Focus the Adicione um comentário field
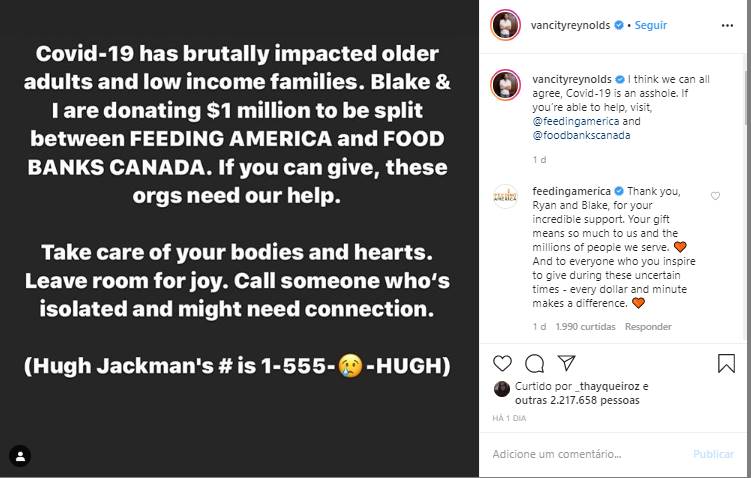 [x=585, y=454]
